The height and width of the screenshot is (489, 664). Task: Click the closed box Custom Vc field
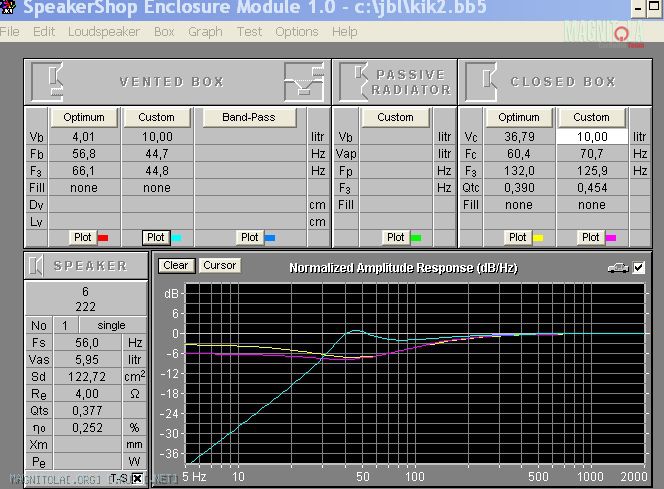click(x=591, y=137)
